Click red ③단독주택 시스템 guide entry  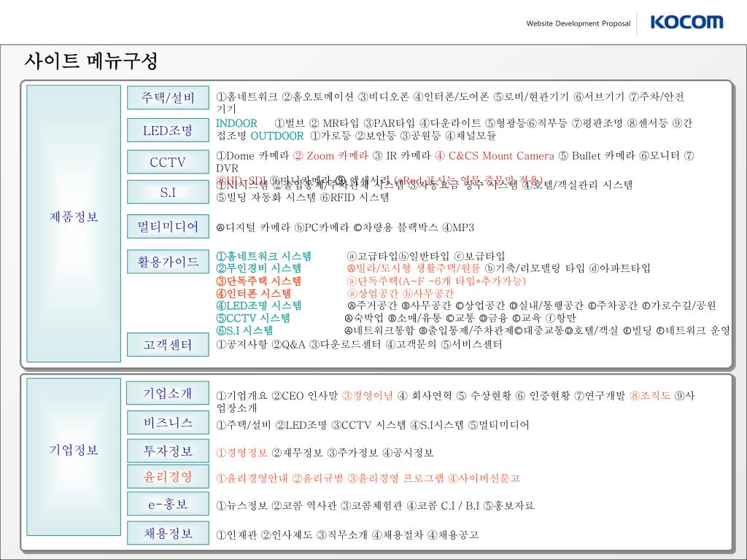tap(259, 281)
